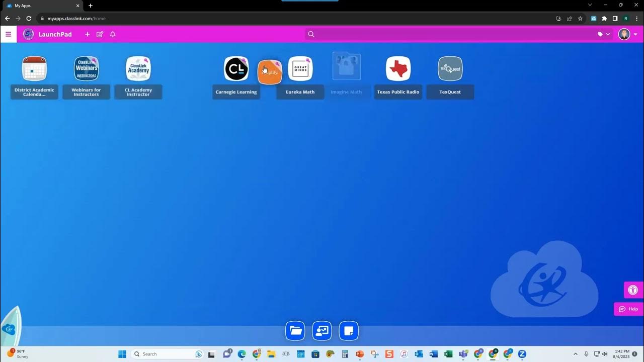The image size is (644, 362).
Task: Open Chrome extensions puzzle icon
Action: [604, 19]
